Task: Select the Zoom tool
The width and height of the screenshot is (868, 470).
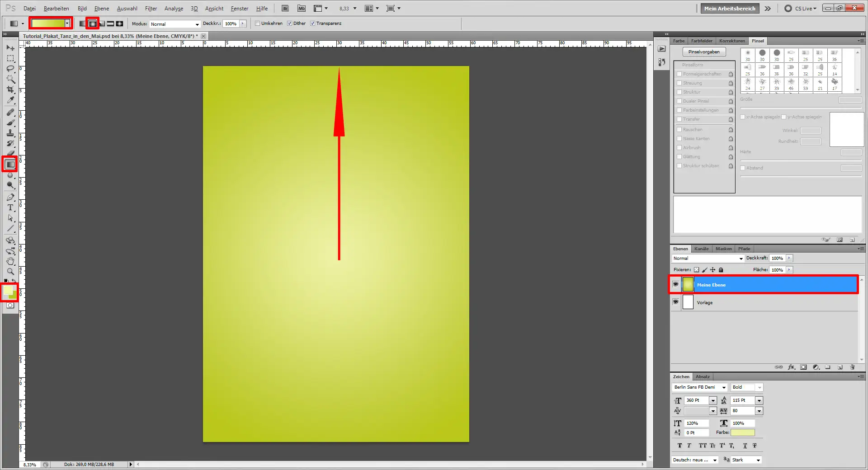Action: 10,272
